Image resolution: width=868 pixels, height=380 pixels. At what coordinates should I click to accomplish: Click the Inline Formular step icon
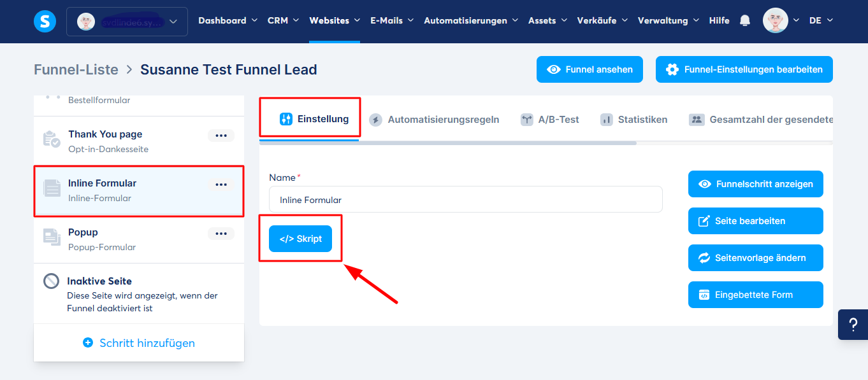[x=52, y=188]
